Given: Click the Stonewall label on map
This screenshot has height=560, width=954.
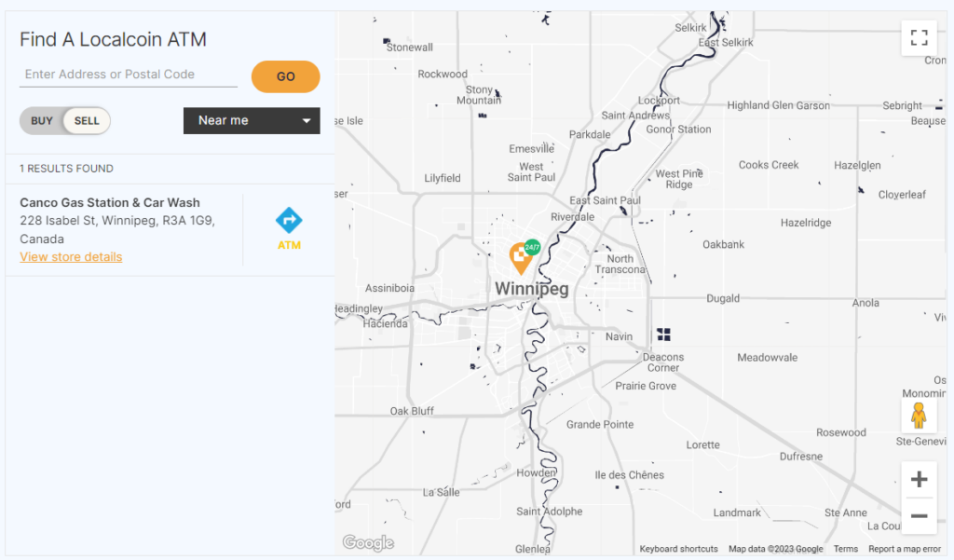Looking at the screenshot, I should [410, 47].
